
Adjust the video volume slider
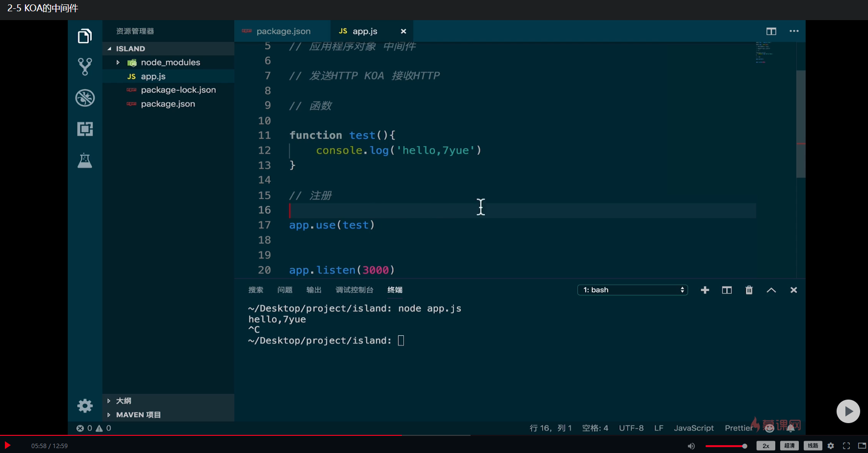click(x=726, y=446)
